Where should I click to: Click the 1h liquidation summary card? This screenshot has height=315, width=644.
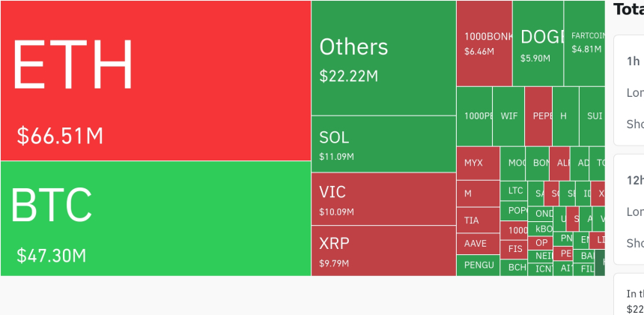click(x=629, y=90)
